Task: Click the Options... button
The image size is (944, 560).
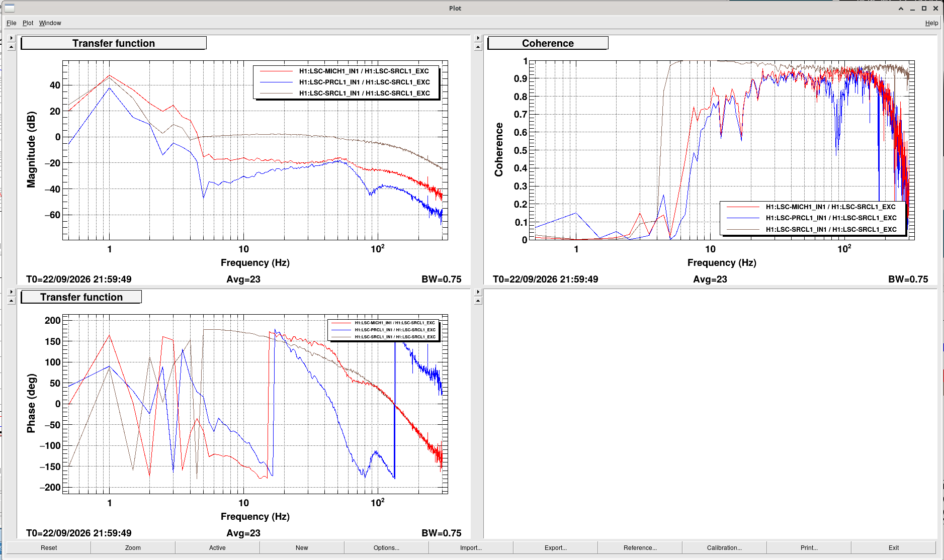Action: coord(386,547)
